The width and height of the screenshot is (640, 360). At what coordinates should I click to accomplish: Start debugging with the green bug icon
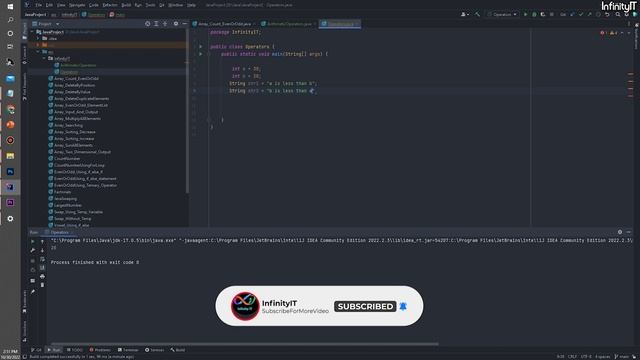tap(534, 14)
